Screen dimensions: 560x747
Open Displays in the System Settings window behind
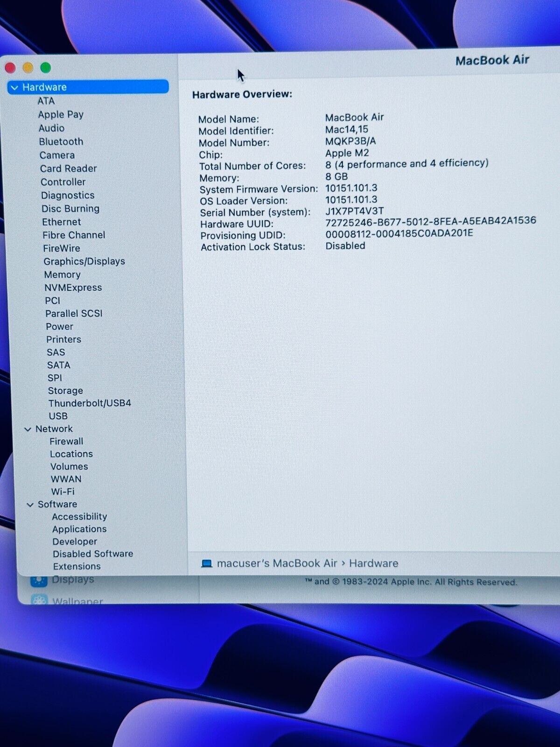click(x=73, y=580)
